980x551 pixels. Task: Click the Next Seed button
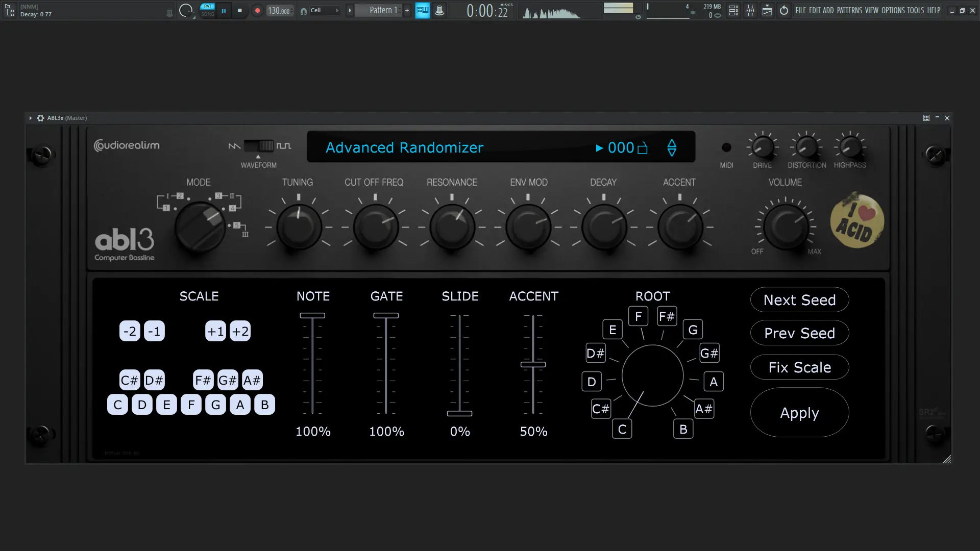pyautogui.click(x=799, y=300)
